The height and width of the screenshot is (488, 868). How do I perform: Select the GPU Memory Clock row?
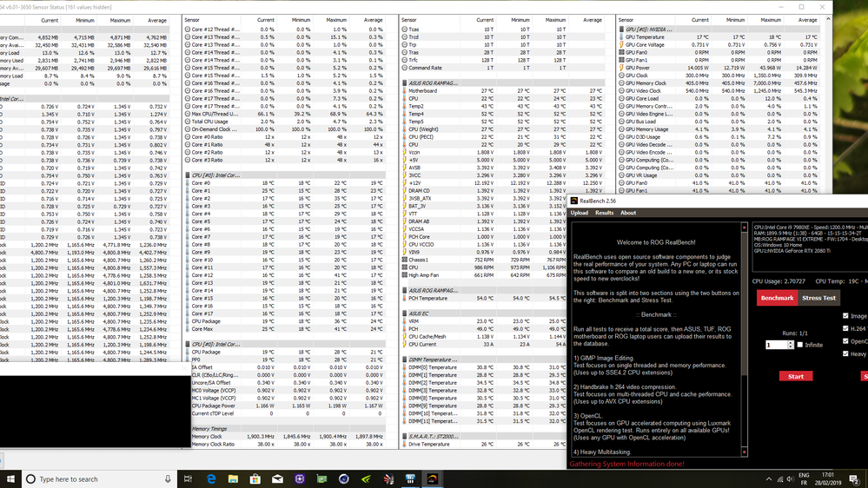coord(719,83)
